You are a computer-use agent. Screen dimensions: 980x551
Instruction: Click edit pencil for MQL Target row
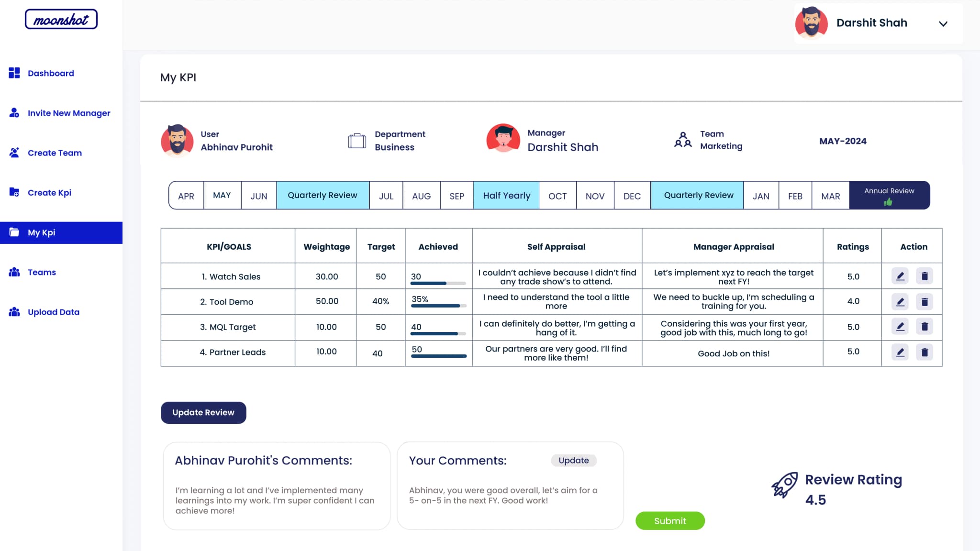900,327
